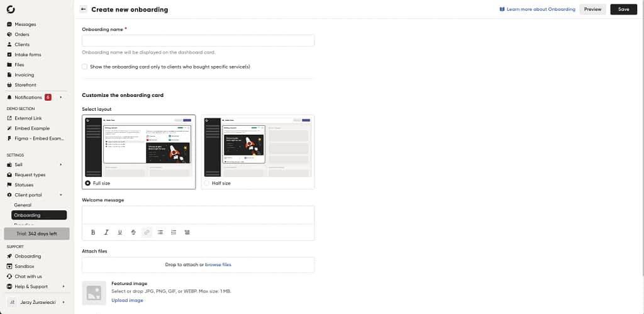The image size is (644, 314).
Task: Click the Full size layout preview thumbnail
Action: 139,147
